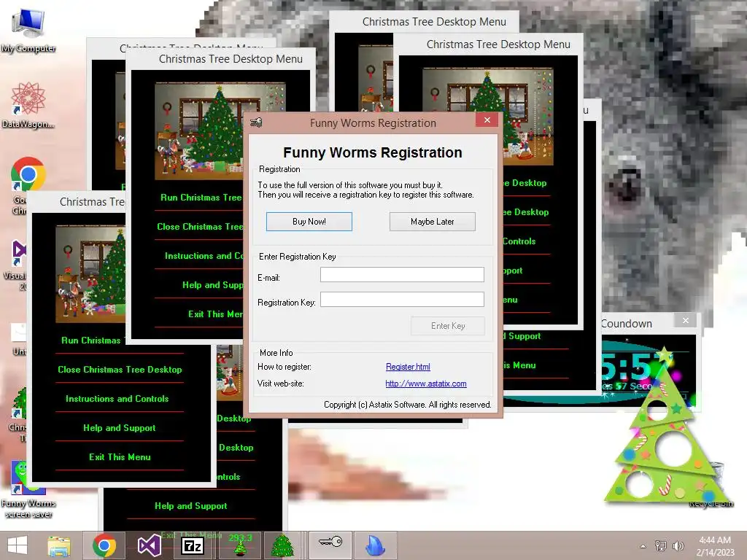Viewport: 747px width, 560px height.
Task: Open the Windows Start button
Action: [x=18, y=545]
